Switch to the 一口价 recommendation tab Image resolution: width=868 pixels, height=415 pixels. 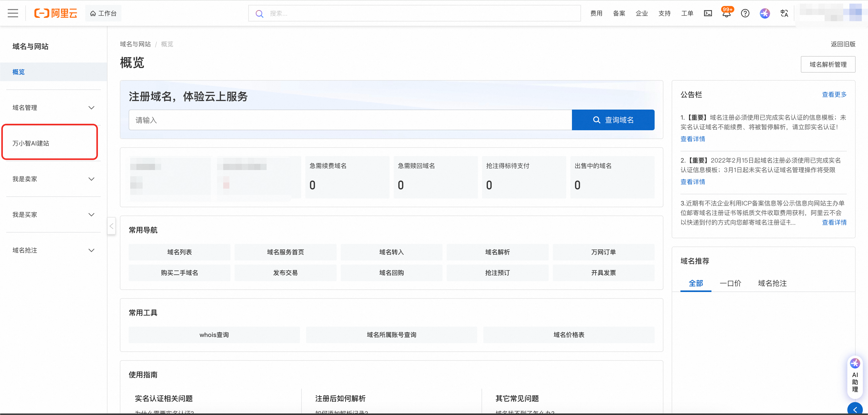[x=730, y=283]
